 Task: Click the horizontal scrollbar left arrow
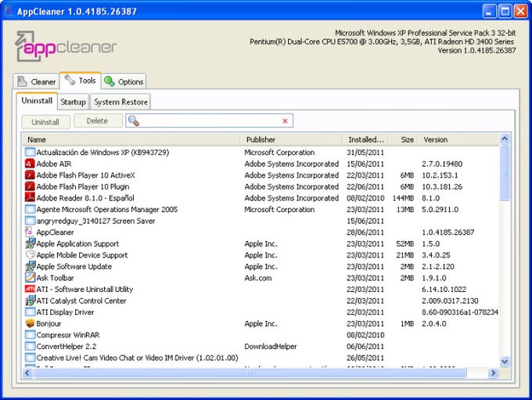pos(27,373)
